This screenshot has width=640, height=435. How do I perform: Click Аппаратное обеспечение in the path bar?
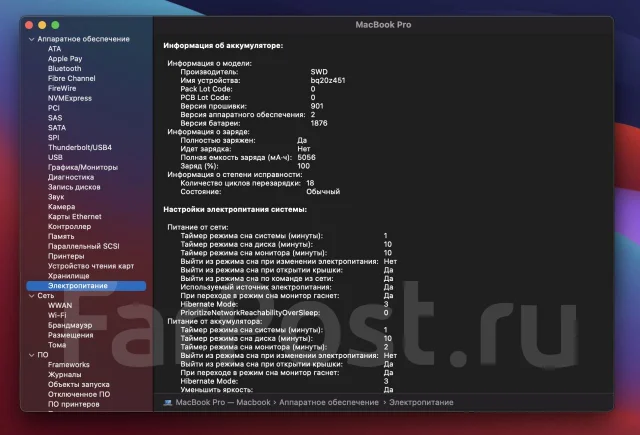(x=329, y=402)
